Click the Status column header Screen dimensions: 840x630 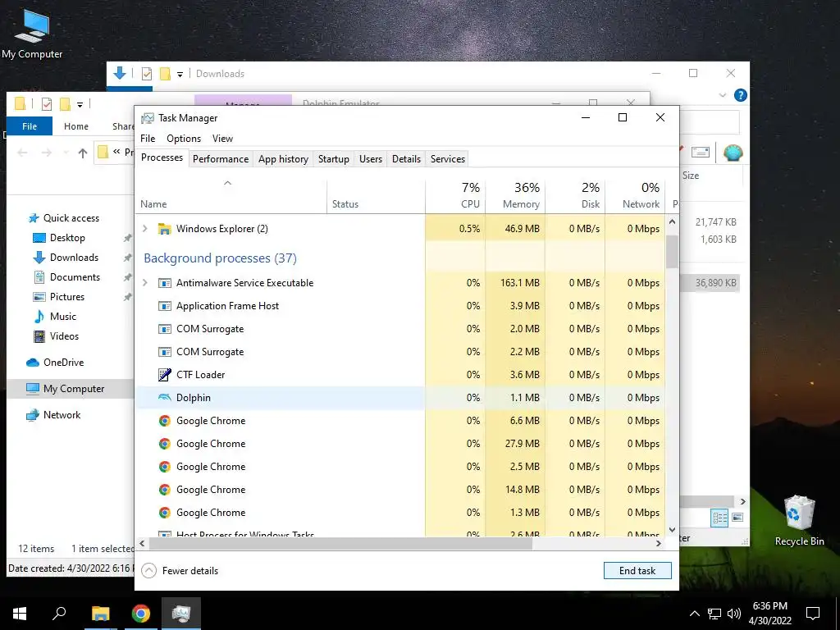[x=376, y=195]
